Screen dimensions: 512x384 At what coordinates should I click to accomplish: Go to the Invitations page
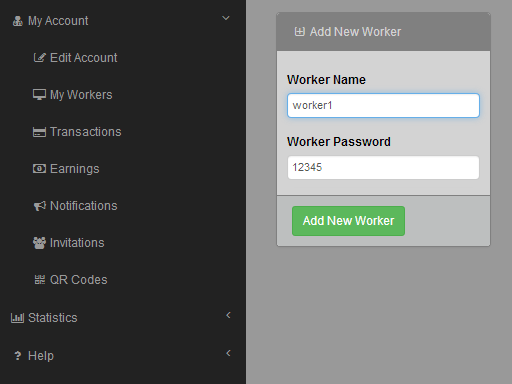click(77, 243)
